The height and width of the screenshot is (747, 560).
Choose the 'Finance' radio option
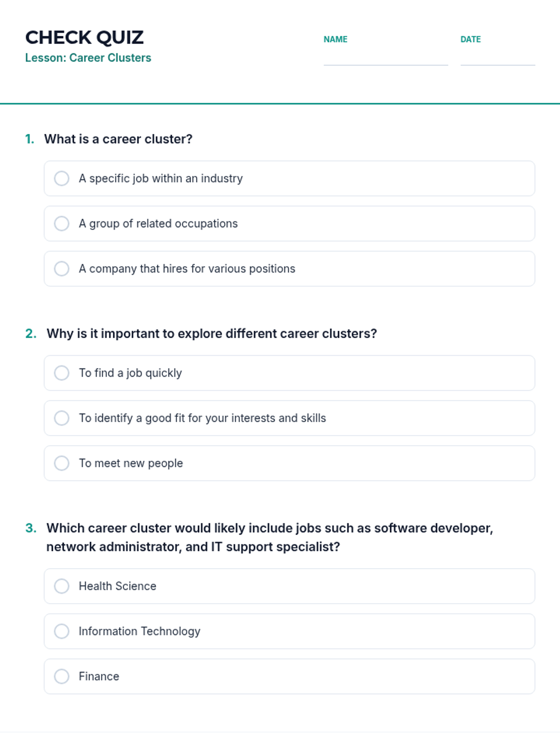pos(62,677)
